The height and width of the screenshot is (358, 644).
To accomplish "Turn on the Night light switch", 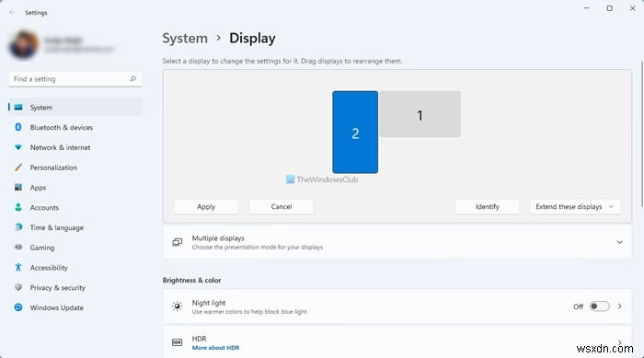I will (599, 306).
